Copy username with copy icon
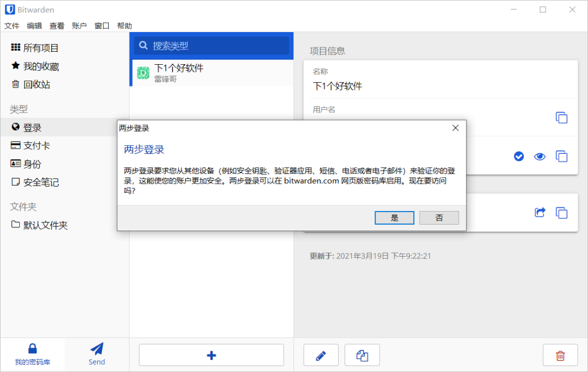The height and width of the screenshot is (372, 588). pos(561,117)
